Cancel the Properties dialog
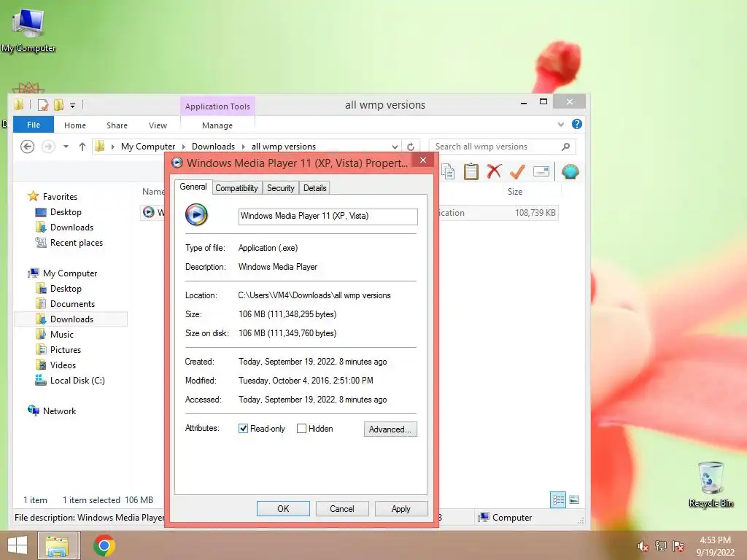Viewport: 747px width, 560px height. 342,508
